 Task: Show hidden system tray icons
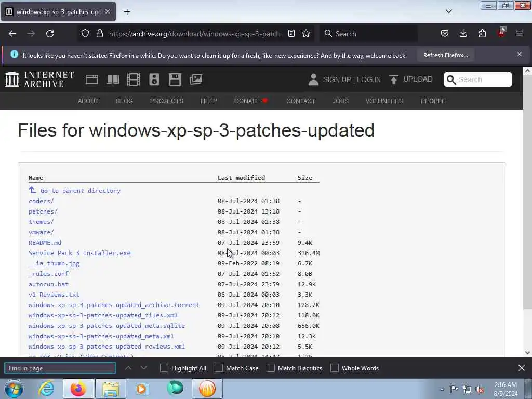[x=442, y=389]
